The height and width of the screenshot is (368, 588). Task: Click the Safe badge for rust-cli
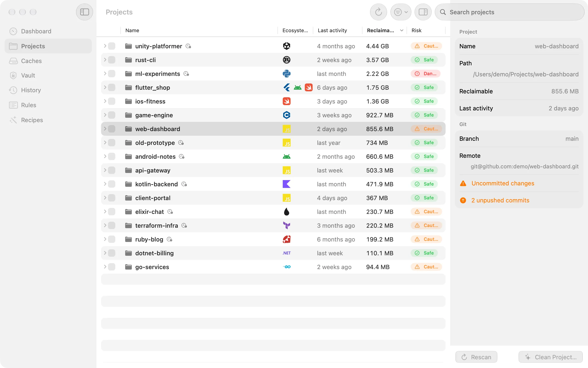tap(424, 60)
